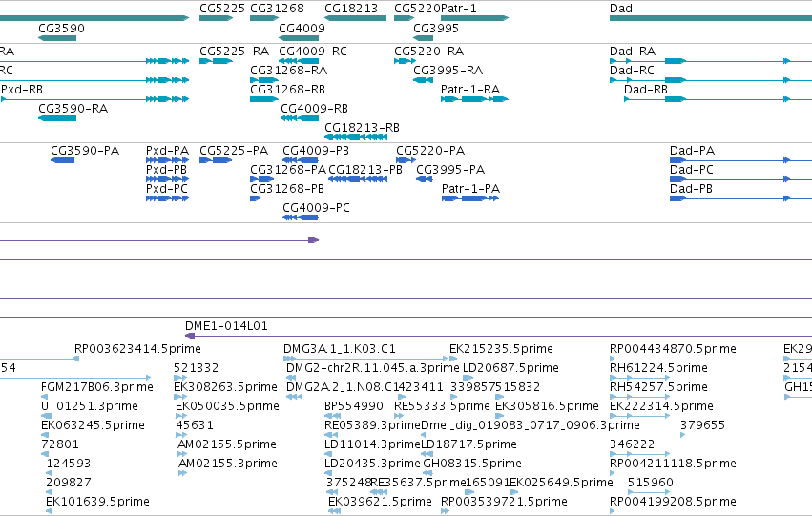812x516 pixels.
Task: Click EST RH61224.5prime
Action: [658, 368]
